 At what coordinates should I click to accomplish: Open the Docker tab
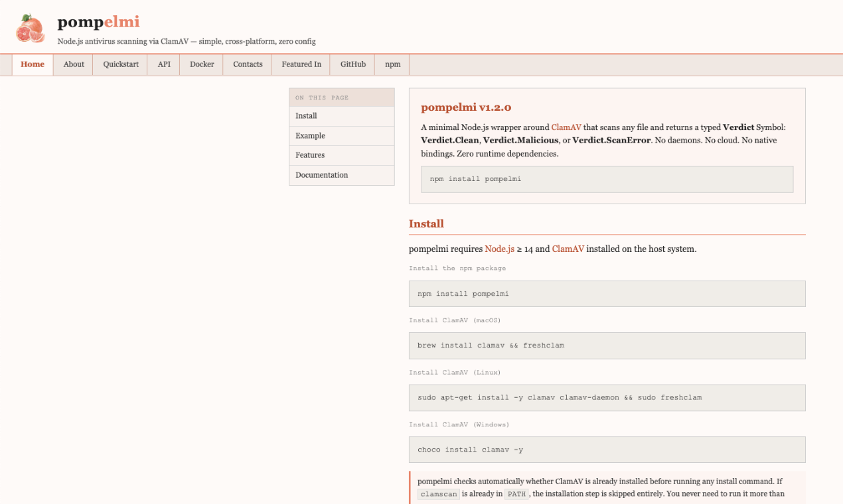coord(200,64)
